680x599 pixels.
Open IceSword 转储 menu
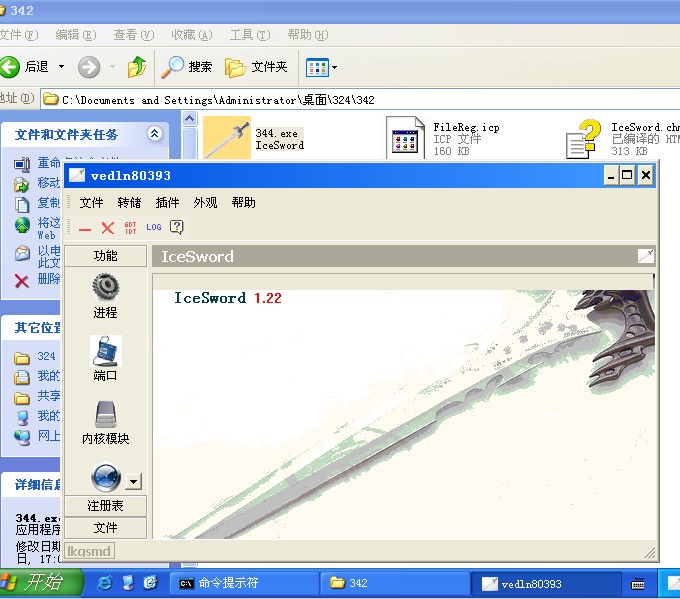pyautogui.click(x=129, y=203)
